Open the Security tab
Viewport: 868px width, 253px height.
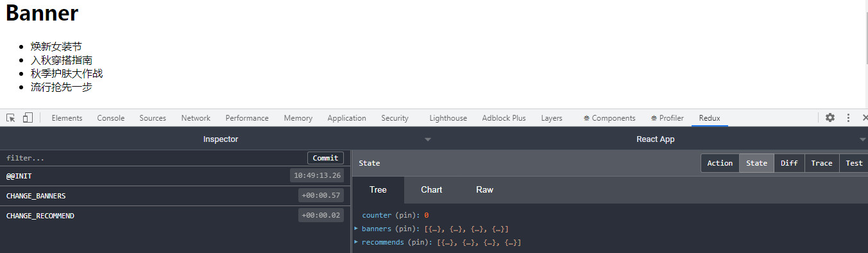(395, 118)
